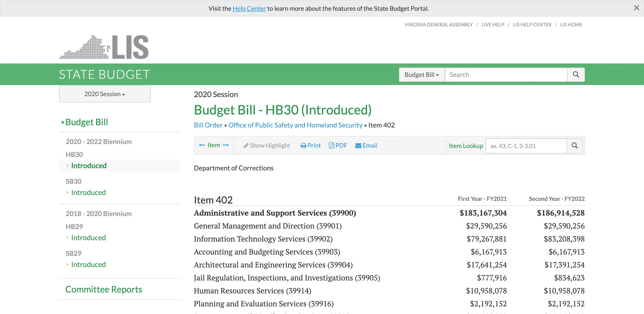This screenshot has height=314, width=644.
Task: Click the previous item left arrow
Action: coord(202,145)
